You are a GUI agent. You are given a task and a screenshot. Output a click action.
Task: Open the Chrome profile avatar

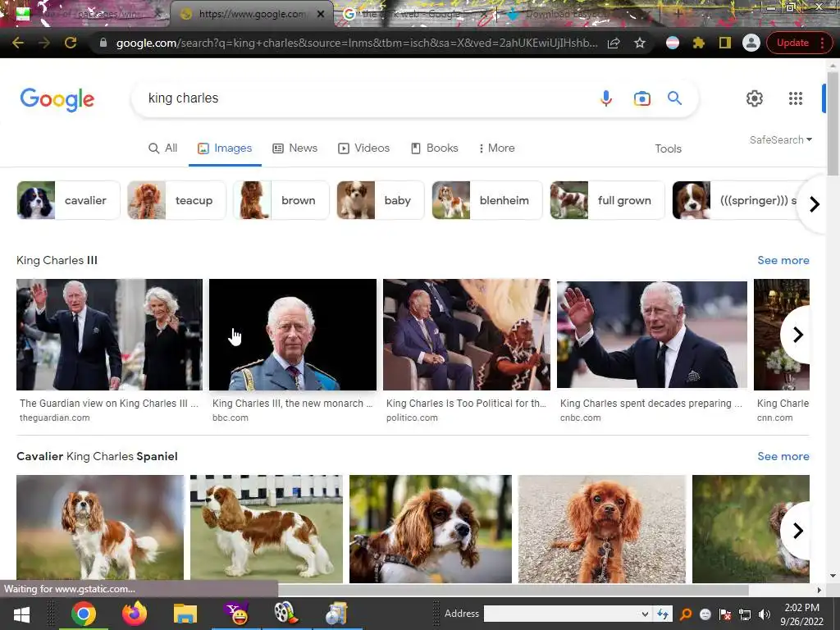pyautogui.click(x=751, y=43)
